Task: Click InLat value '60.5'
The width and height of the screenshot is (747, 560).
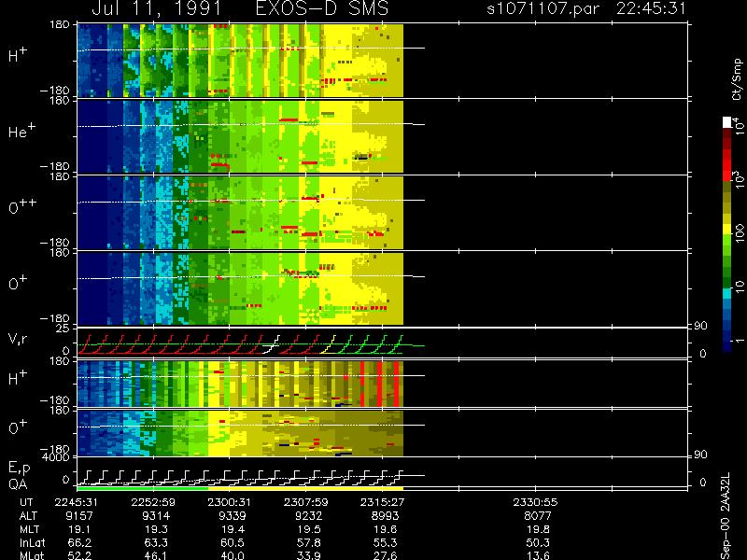Action: pyautogui.click(x=232, y=542)
